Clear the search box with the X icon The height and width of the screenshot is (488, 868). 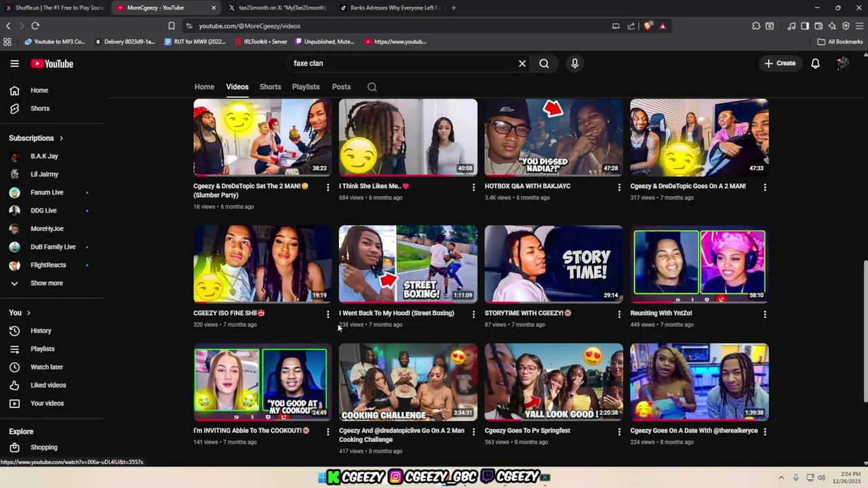tap(522, 64)
